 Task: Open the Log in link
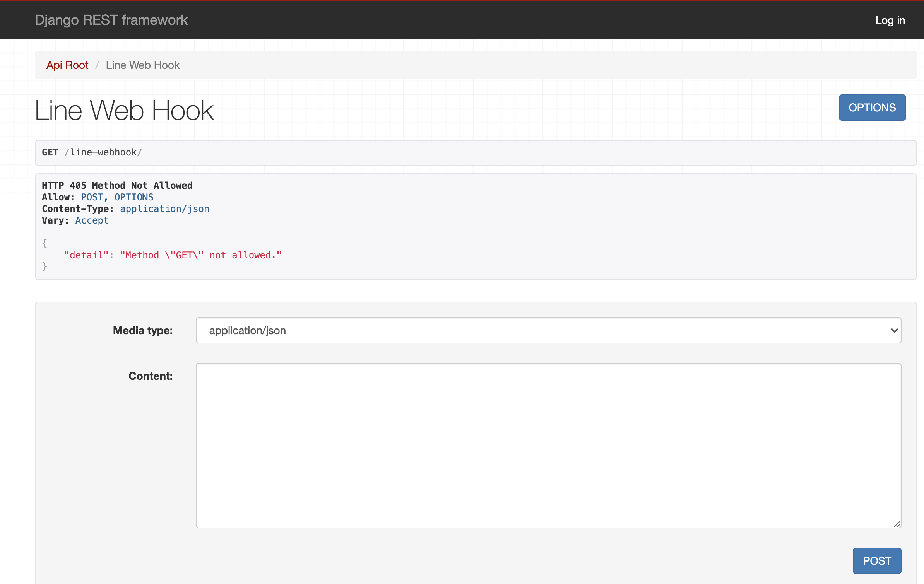[890, 20]
